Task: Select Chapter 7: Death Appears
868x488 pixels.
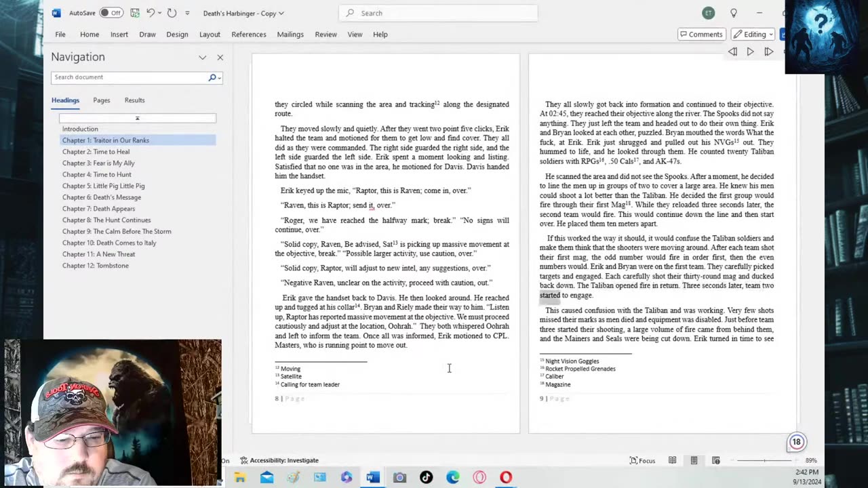Action: pos(98,209)
